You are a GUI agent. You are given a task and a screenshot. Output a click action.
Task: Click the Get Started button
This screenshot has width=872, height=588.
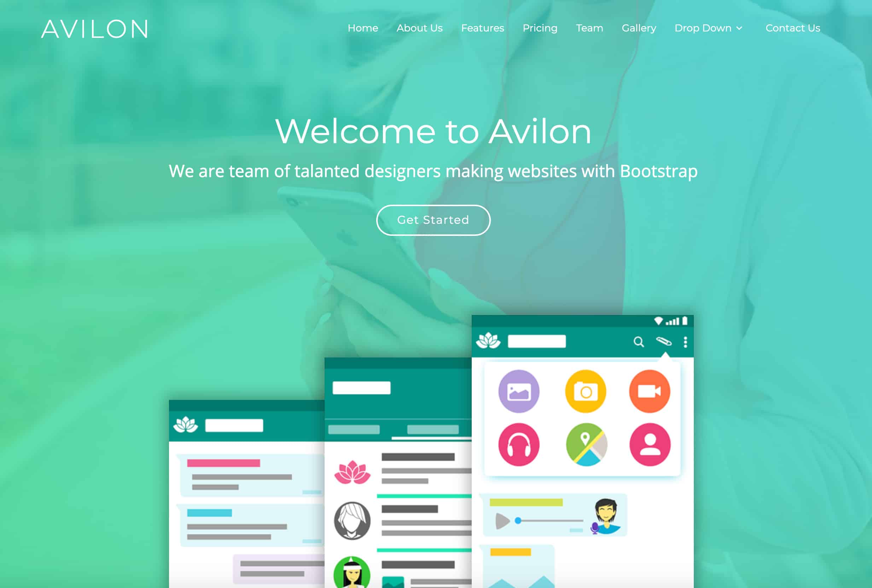(433, 220)
